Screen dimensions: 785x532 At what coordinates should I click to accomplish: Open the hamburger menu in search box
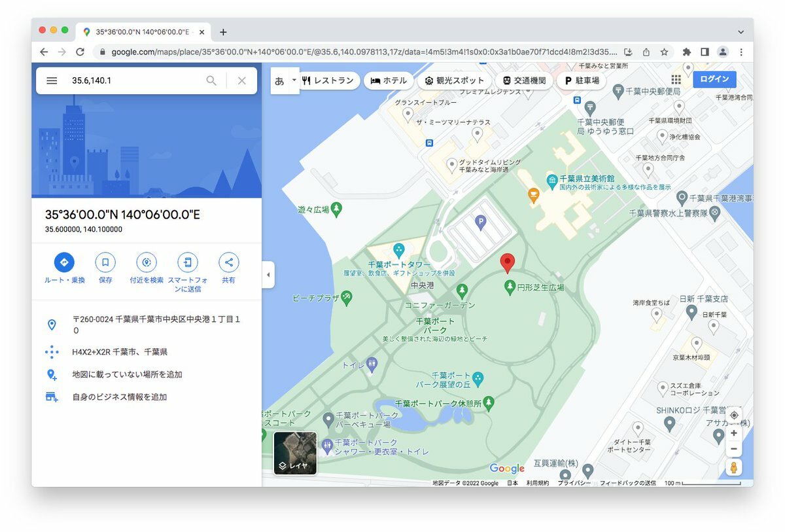[52, 80]
